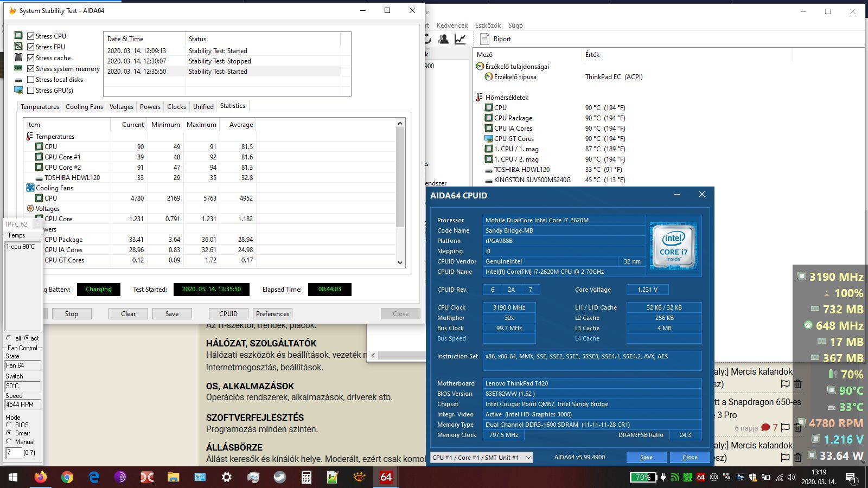The height and width of the screenshot is (488, 868).
Task: Click the green CPU temperature tray icon
Action: coord(688,478)
